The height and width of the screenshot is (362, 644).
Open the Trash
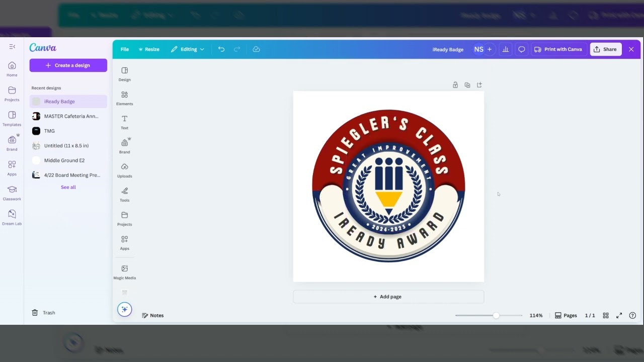pos(43,313)
